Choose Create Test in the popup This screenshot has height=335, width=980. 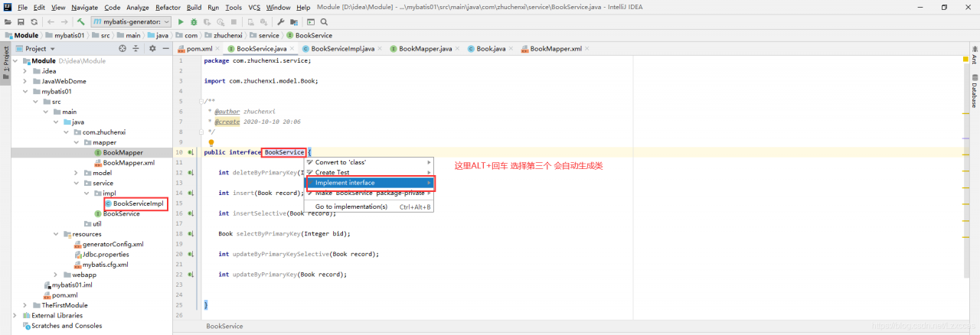pos(369,172)
